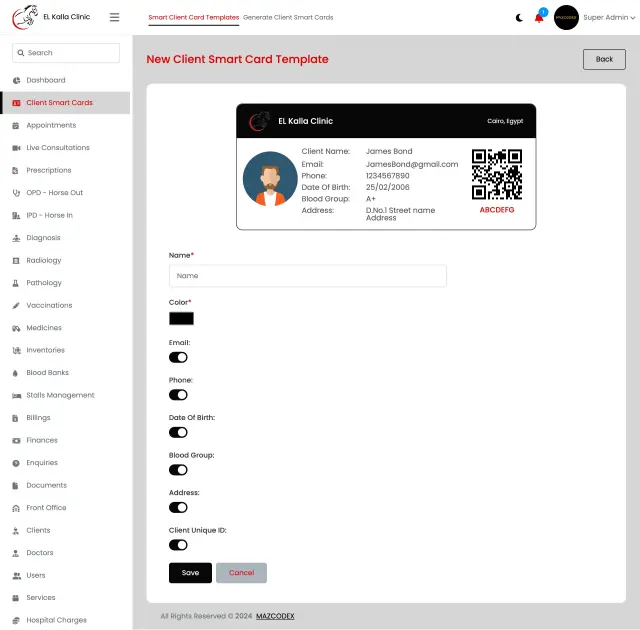Click the Back button

604,60
